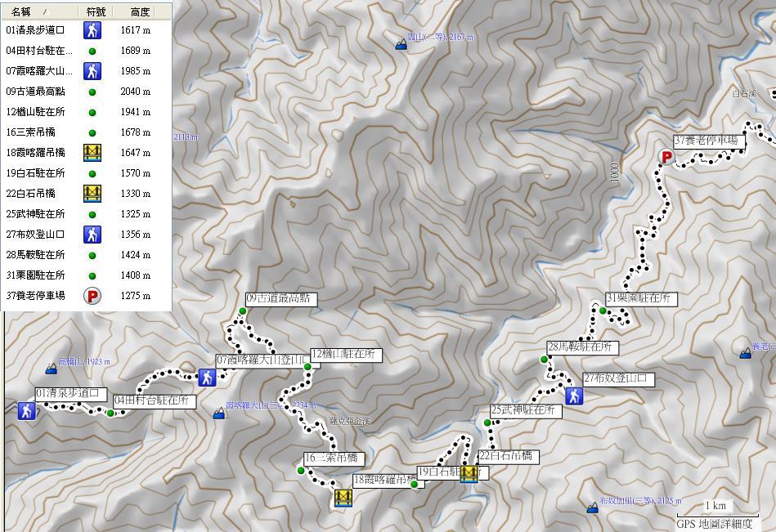
Task: Click the sort arrow in the 名稱 header
Action: coord(46,12)
